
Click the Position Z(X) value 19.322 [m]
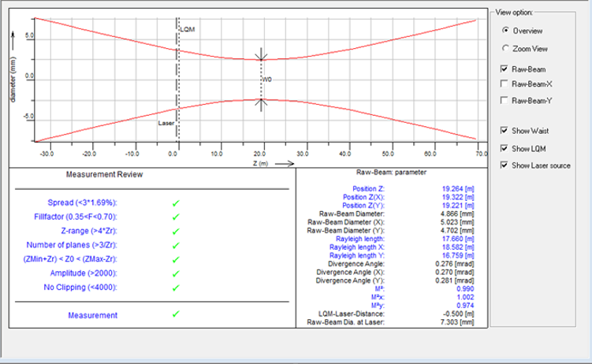458,197
